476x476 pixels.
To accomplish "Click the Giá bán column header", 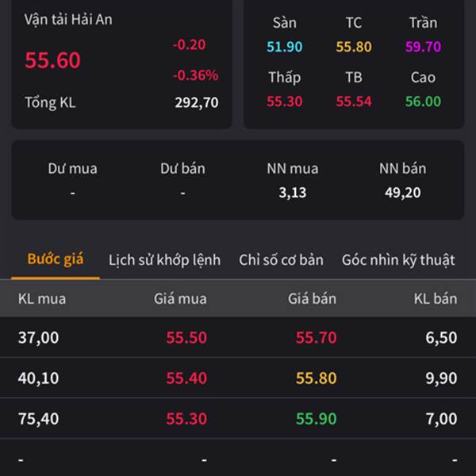I will point(312,299).
